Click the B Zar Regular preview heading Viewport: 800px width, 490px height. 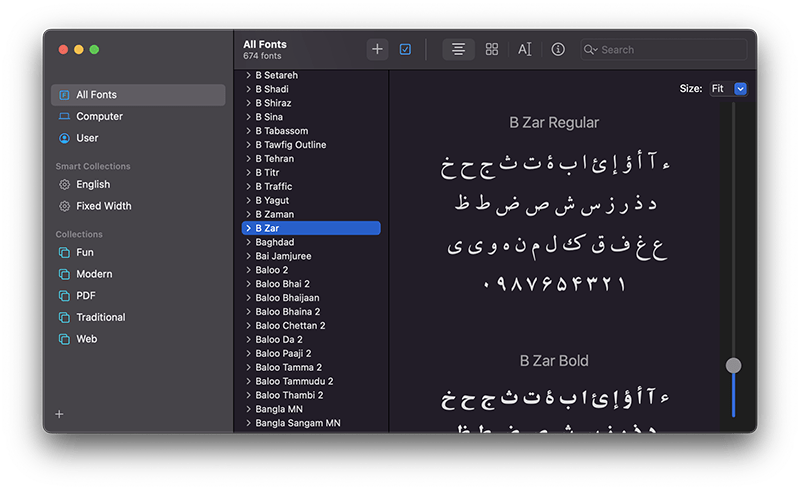click(554, 123)
